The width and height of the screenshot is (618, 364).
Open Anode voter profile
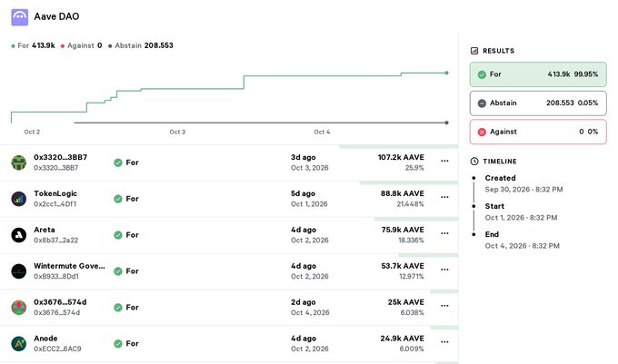pos(45,339)
